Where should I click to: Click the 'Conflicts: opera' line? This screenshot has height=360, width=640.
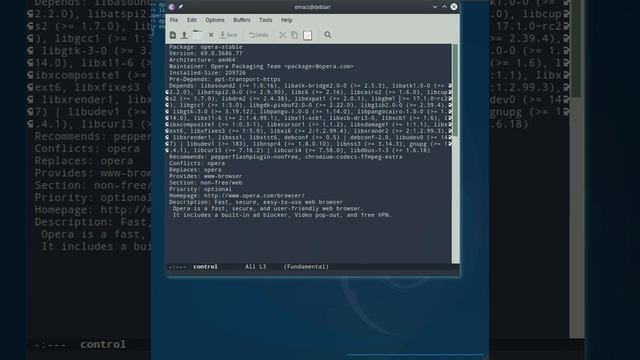pyautogui.click(x=197, y=163)
